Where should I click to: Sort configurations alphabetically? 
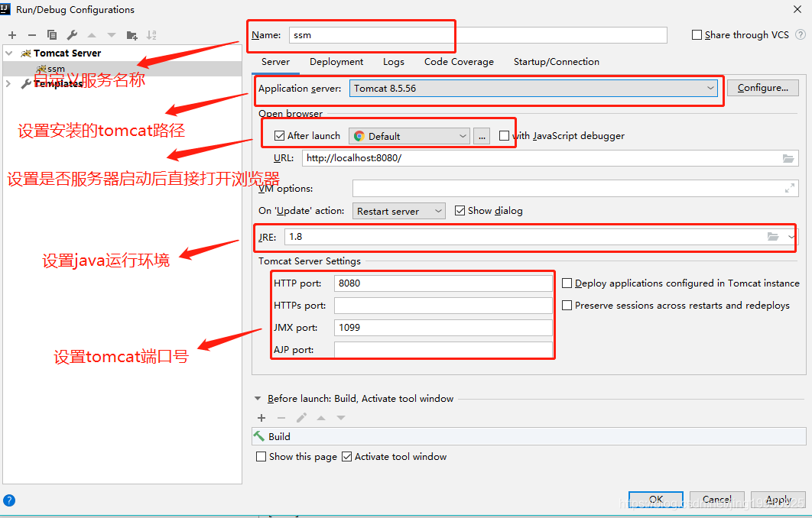click(151, 35)
